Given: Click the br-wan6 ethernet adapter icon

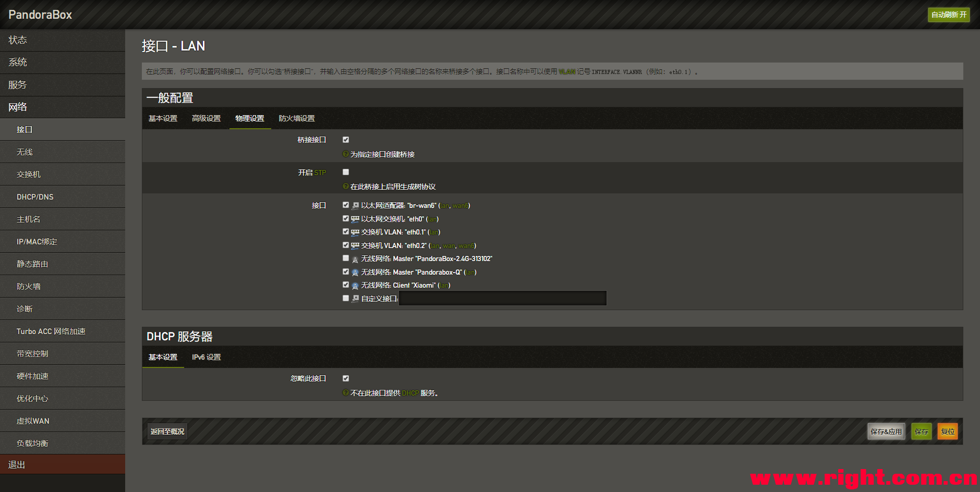Looking at the screenshot, I should tap(355, 205).
